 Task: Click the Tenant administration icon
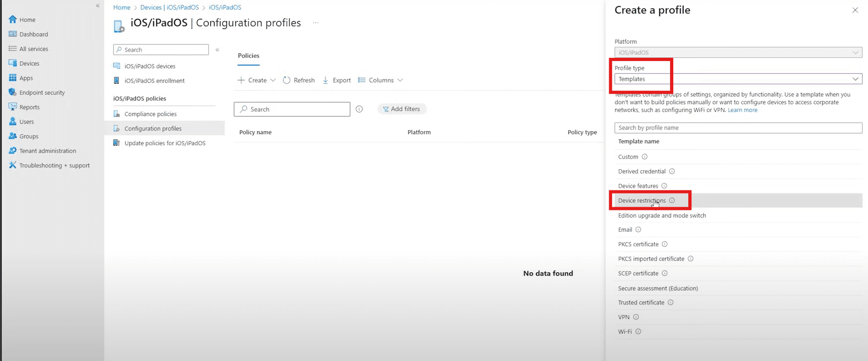[x=13, y=151]
